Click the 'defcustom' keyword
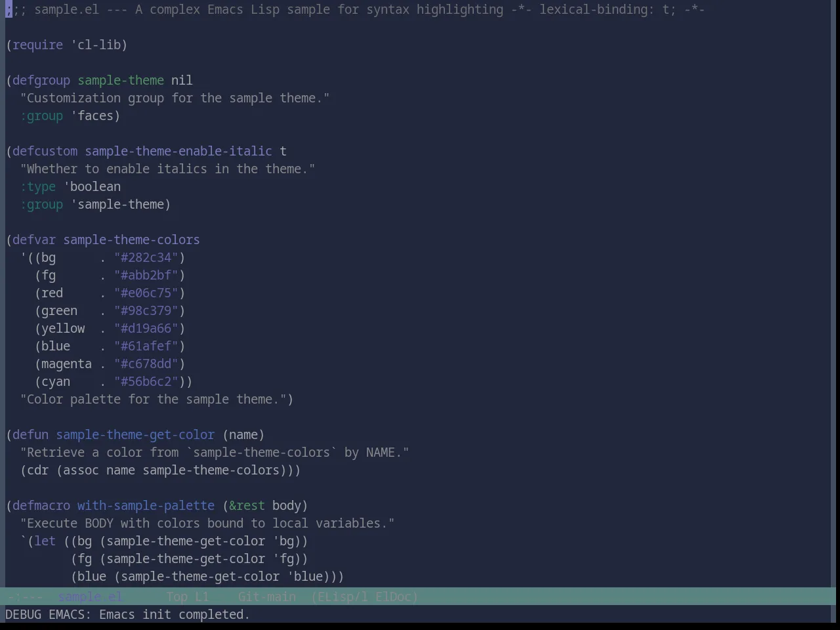The image size is (840, 630). coord(45,151)
